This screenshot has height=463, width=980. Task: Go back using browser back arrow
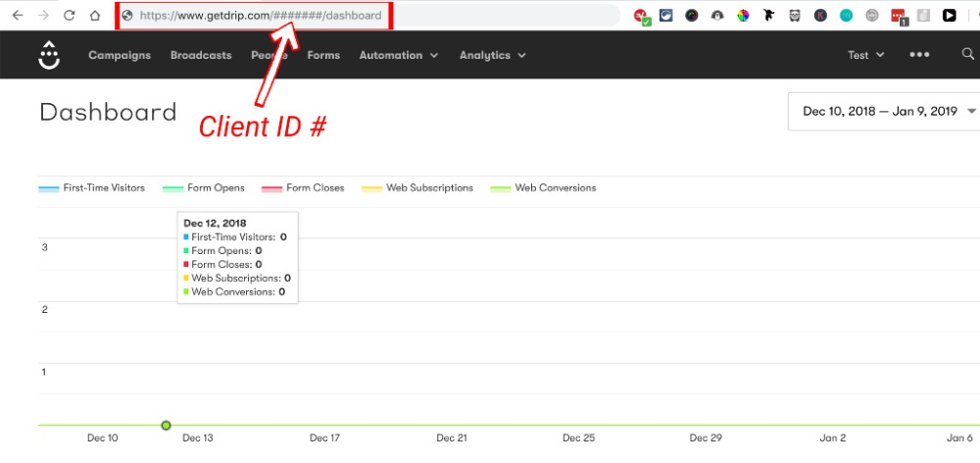[x=18, y=16]
